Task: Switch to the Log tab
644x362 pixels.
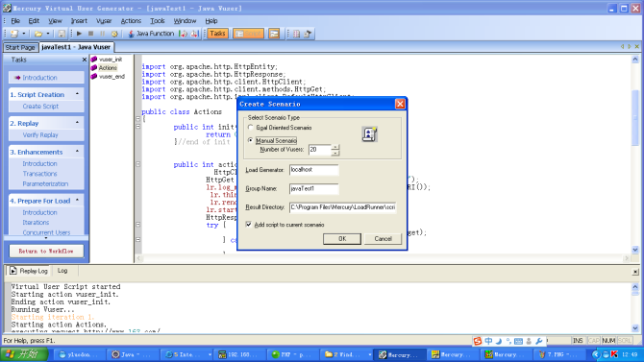Action: tap(62, 271)
